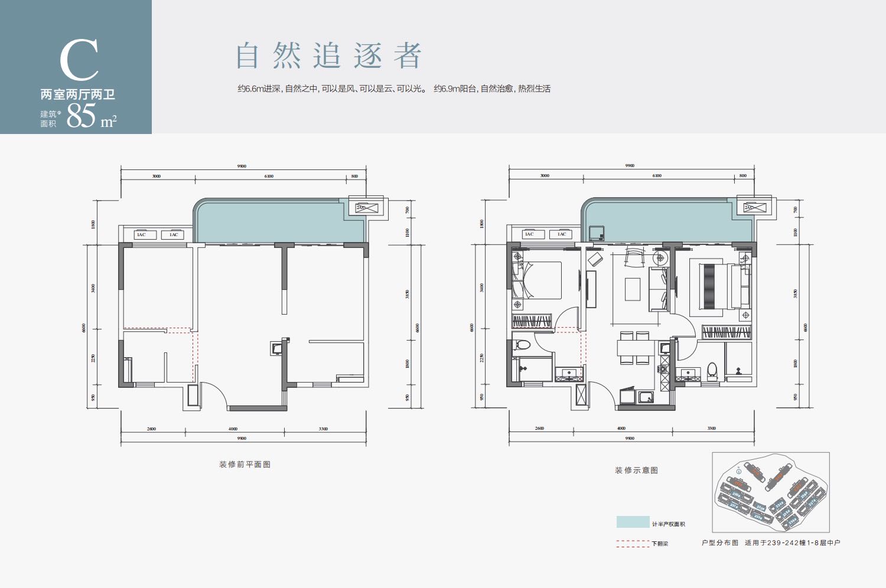This screenshot has width=886, height=588.
Task: Click the 两室两厅两卫 label
Action: click(77, 94)
